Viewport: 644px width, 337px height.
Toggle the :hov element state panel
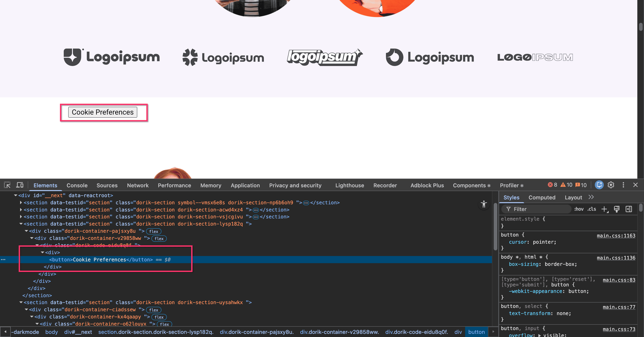point(579,209)
